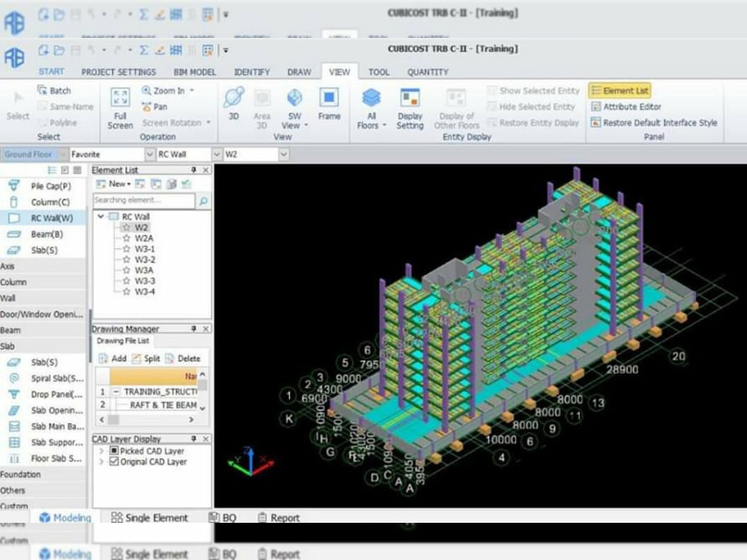Pin the Drawing Manager panel
The image size is (747, 560).
point(194,329)
